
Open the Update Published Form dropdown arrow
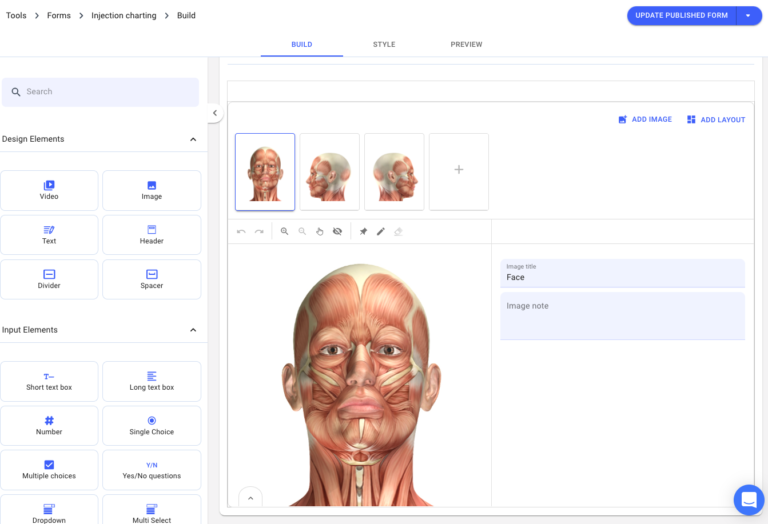[x=748, y=16]
